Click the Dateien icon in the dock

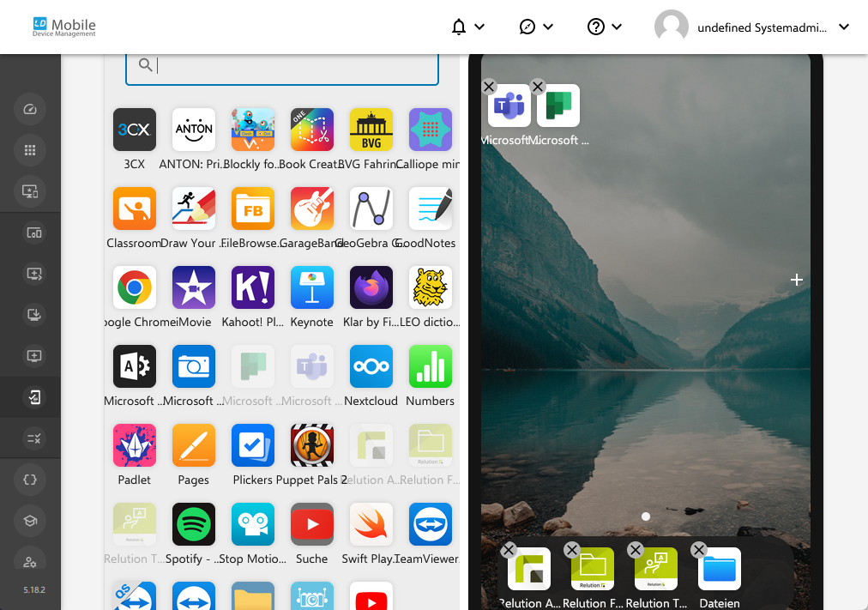coord(720,569)
